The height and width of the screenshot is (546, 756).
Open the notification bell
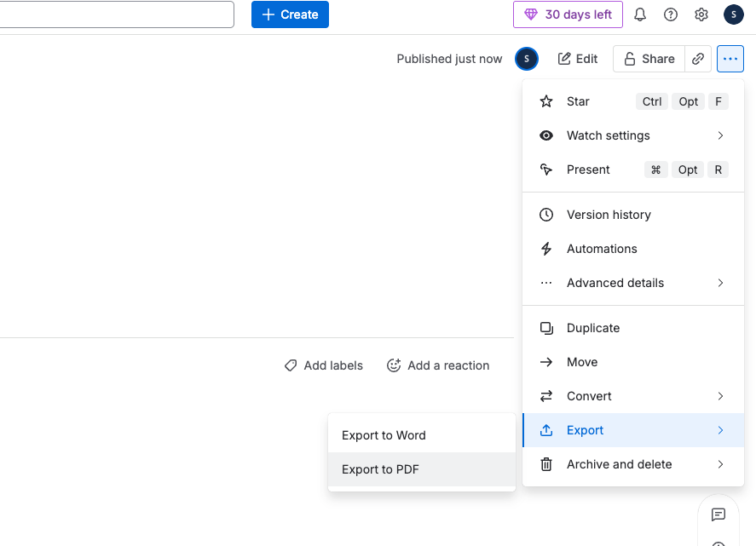[x=640, y=14]
